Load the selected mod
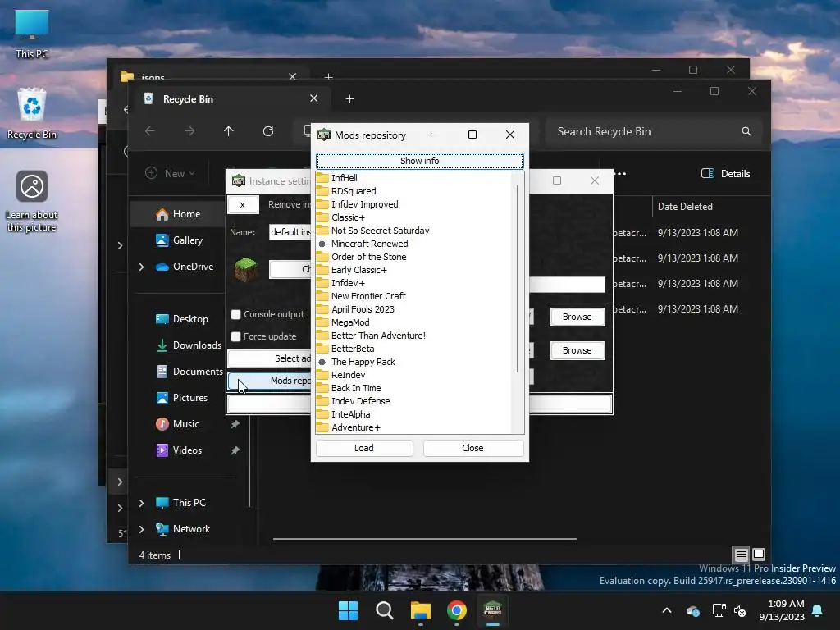Image resolution: width=840 pixels, height=630 pixels. tap(364, 448)
